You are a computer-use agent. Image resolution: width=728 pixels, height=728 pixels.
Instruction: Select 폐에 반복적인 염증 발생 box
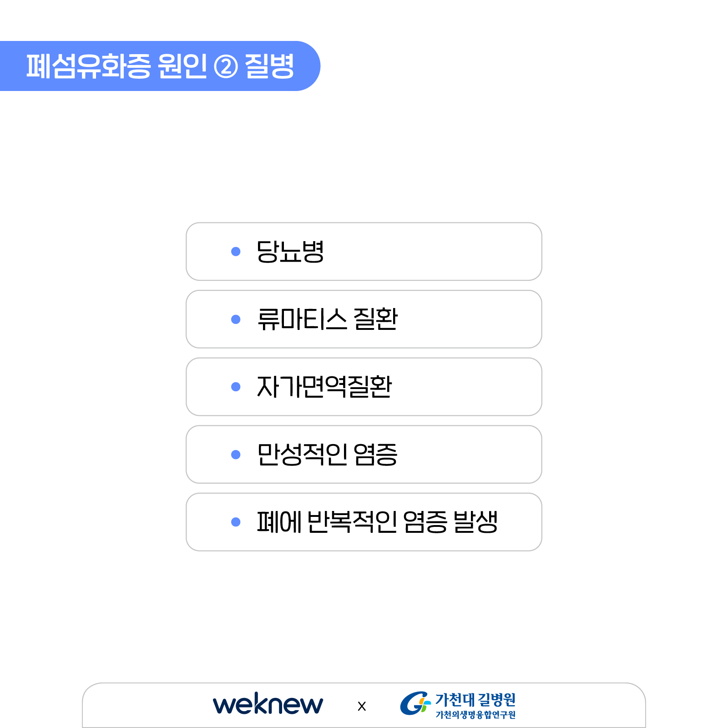point(364,522)
